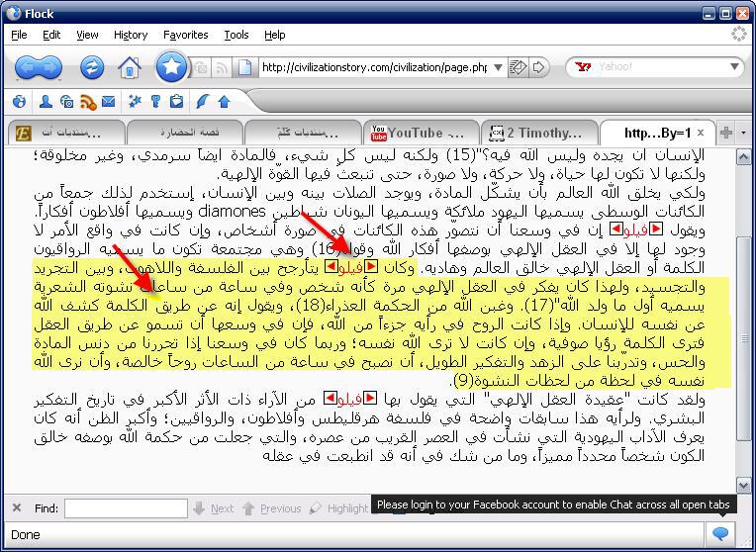Open the People sidebar icon
The width and height of the screenshot is (756, 552).
pyautogui.click(x=46, y=101)
